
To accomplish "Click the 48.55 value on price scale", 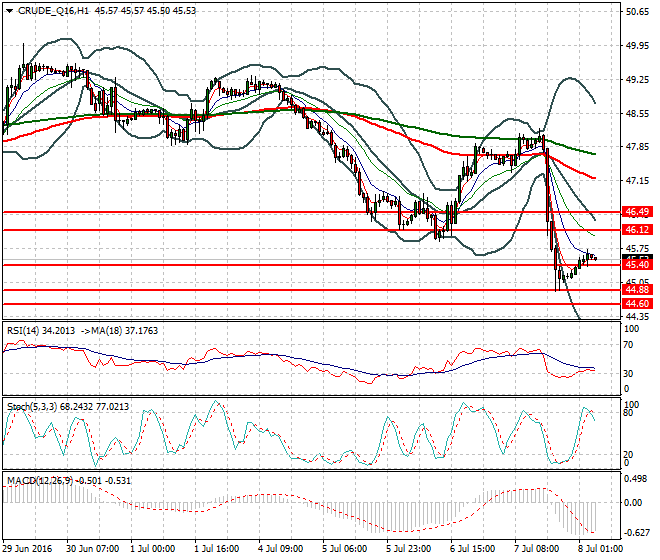I will point(636,114).
